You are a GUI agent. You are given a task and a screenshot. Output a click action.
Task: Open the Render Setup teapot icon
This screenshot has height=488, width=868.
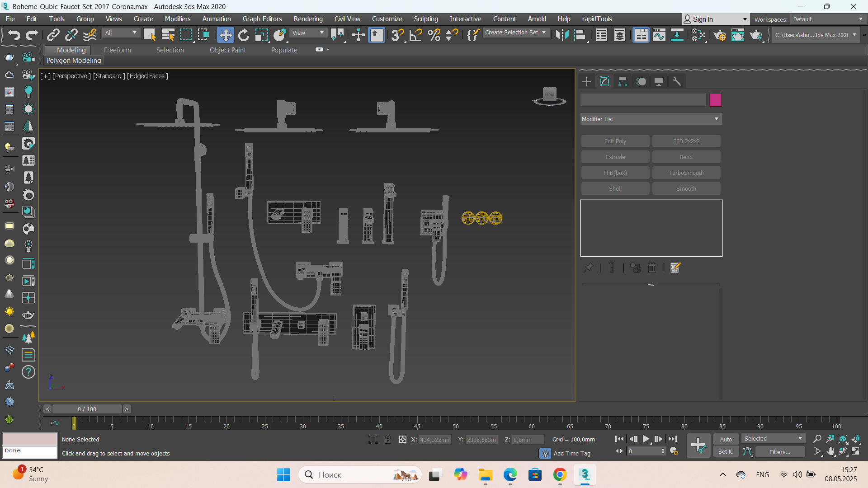(720, 35)
